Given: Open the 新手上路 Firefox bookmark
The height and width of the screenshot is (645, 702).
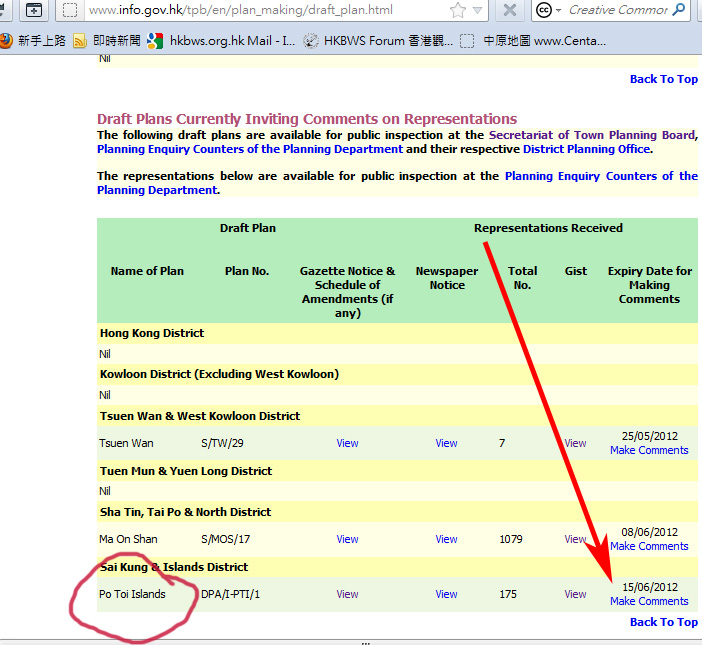Looking at the screenshot, I should coord(34,41).
